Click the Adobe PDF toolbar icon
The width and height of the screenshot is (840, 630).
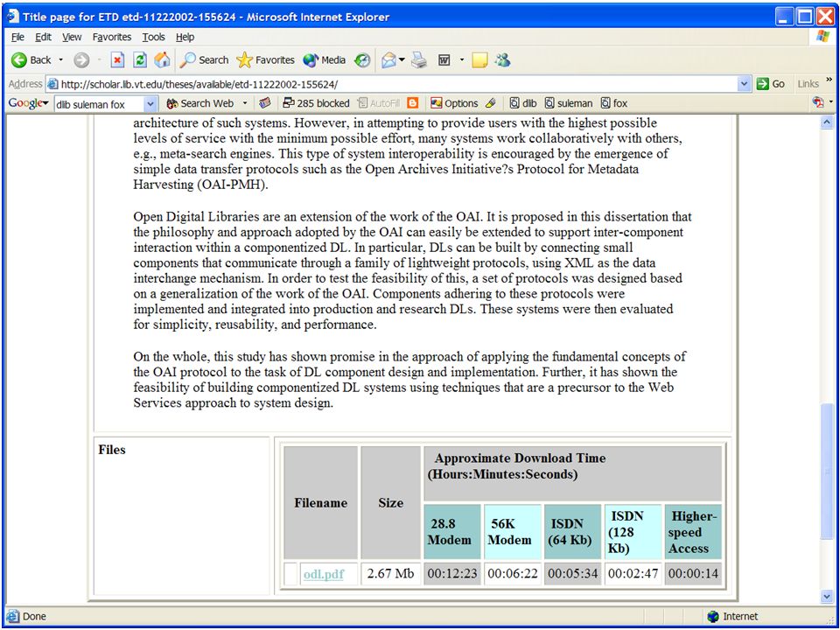(818, 102)
